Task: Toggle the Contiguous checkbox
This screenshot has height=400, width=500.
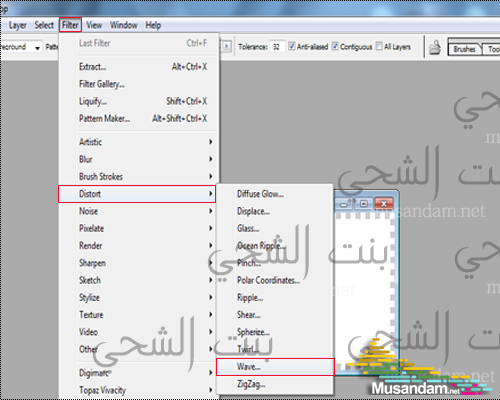Action: 335,46
